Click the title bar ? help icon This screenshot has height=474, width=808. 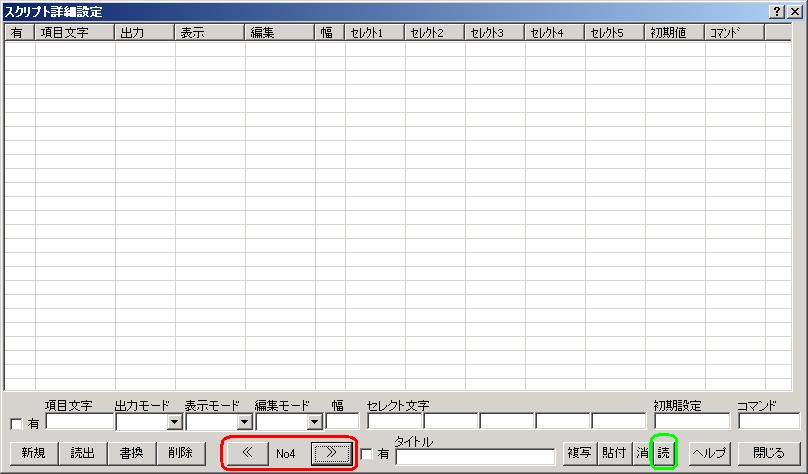(777, 10)
